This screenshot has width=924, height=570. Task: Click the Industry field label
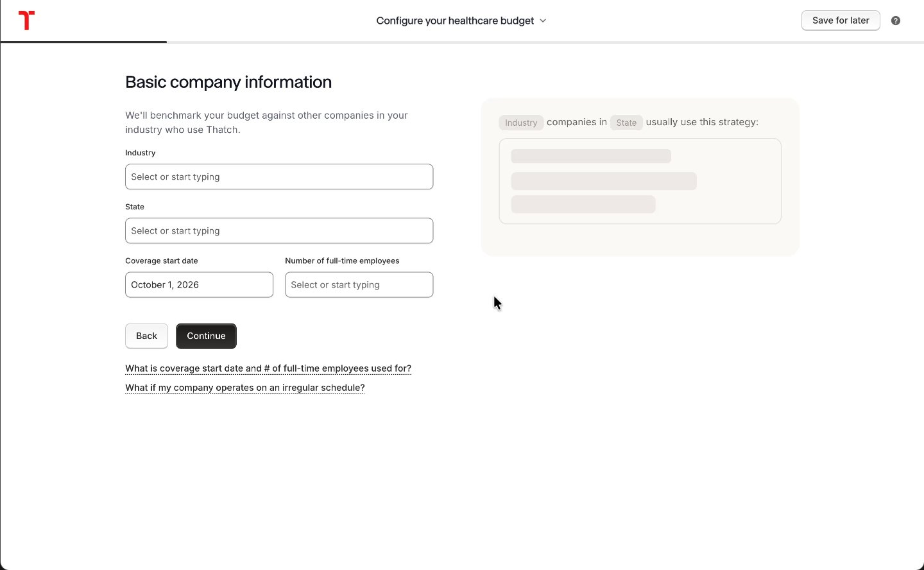pos(141,153)
